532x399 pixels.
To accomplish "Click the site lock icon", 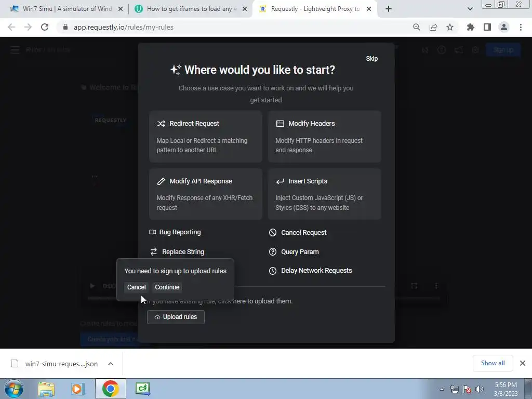I will point(65,27).
